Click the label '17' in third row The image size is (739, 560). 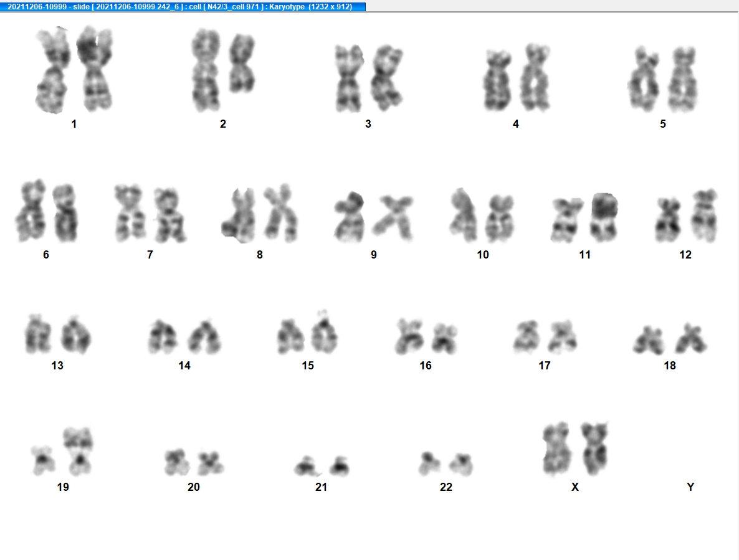pos(545,366)
